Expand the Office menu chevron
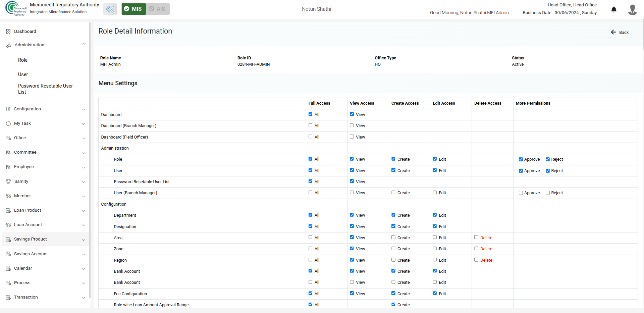This screenshot has height=313, width=644. [x=84, y=138]
